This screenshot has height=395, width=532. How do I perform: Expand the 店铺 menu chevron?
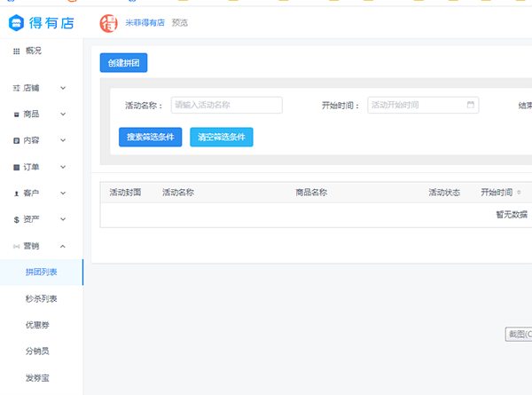[x=62, y=89]
